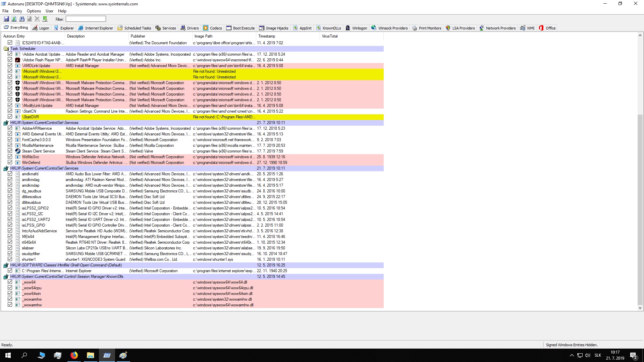This screenshot has width=644, height=362.
Task: Click inside the Filter text field
Action: [x=86, y=19]
